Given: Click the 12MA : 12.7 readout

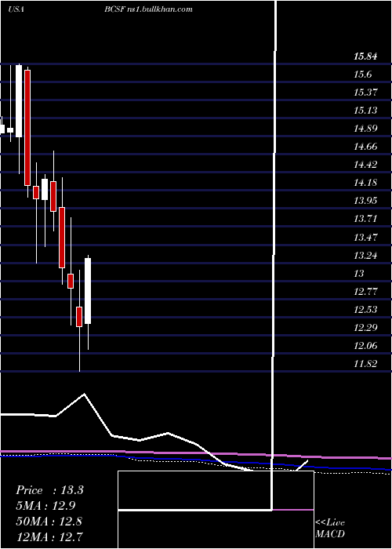Looking at the screenshot, I should (49, 536).
